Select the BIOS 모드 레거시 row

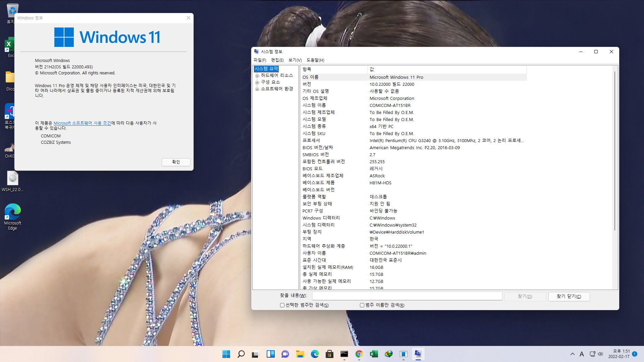click(x=414, y=169)
